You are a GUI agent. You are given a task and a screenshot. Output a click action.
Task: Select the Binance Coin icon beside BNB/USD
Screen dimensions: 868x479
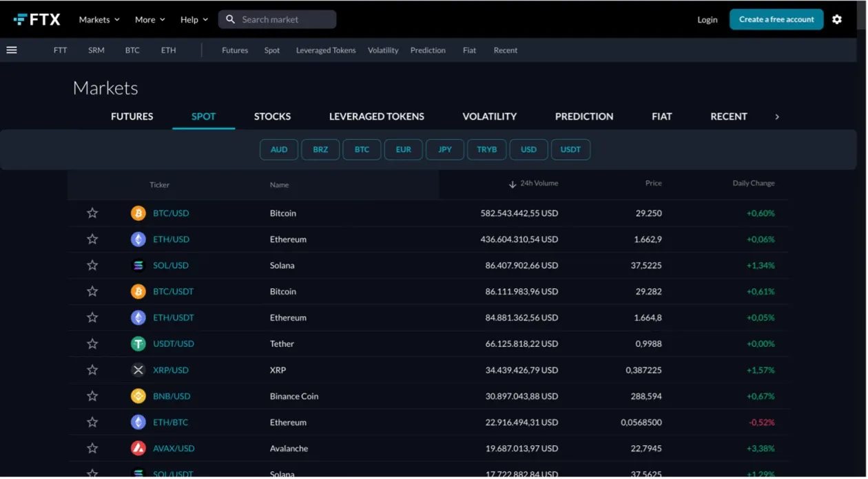137,396
